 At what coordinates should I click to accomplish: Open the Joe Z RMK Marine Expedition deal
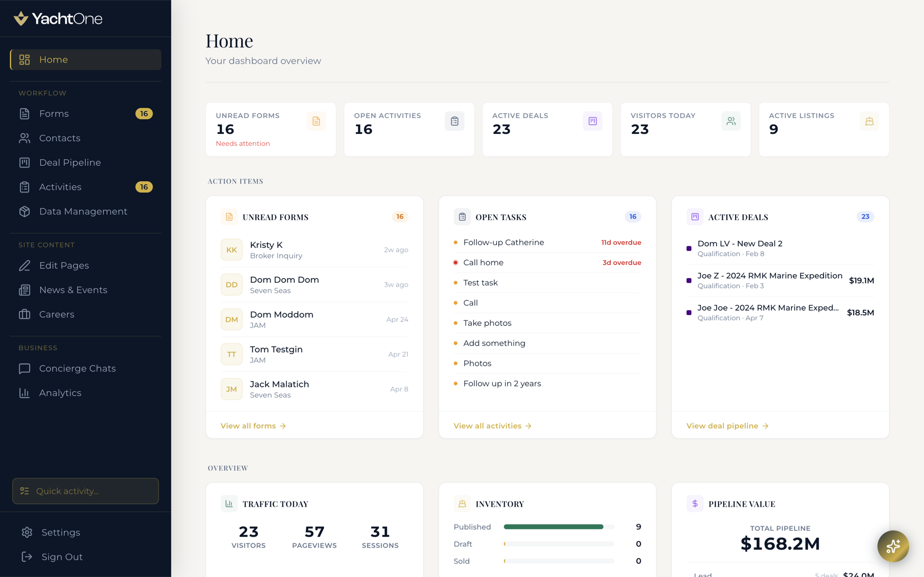[780, 280]
